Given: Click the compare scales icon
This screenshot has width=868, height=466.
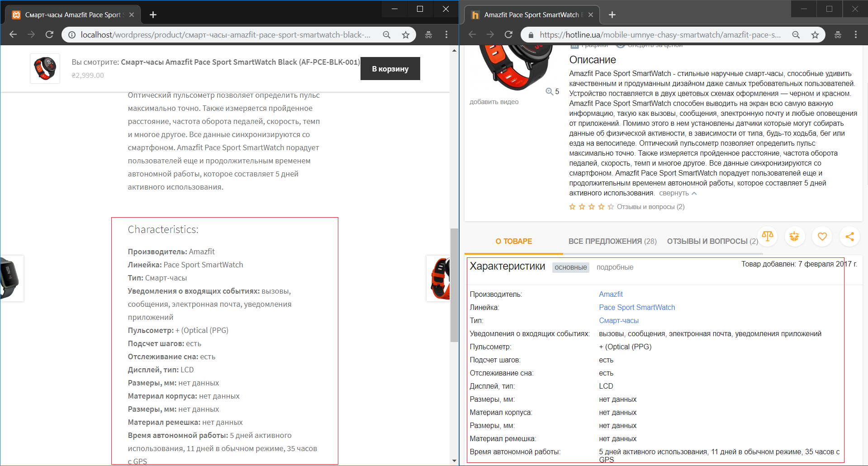Looking at the screenshot, I should pyautogui.click(x=768, y=236).
